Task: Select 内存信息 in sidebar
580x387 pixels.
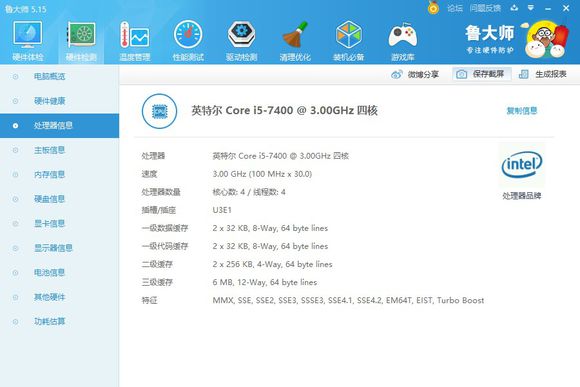Action: (x=60, y=175)
